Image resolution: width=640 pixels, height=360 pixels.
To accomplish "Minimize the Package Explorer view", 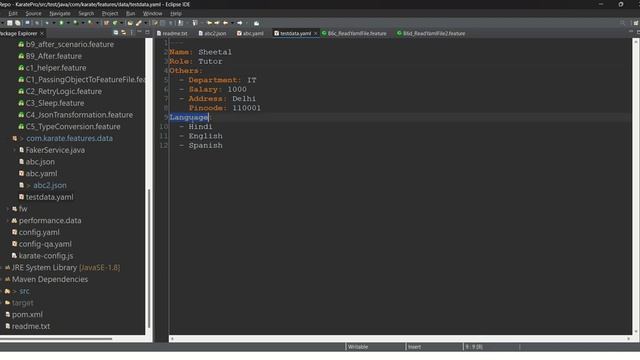I will pos(139,32).
